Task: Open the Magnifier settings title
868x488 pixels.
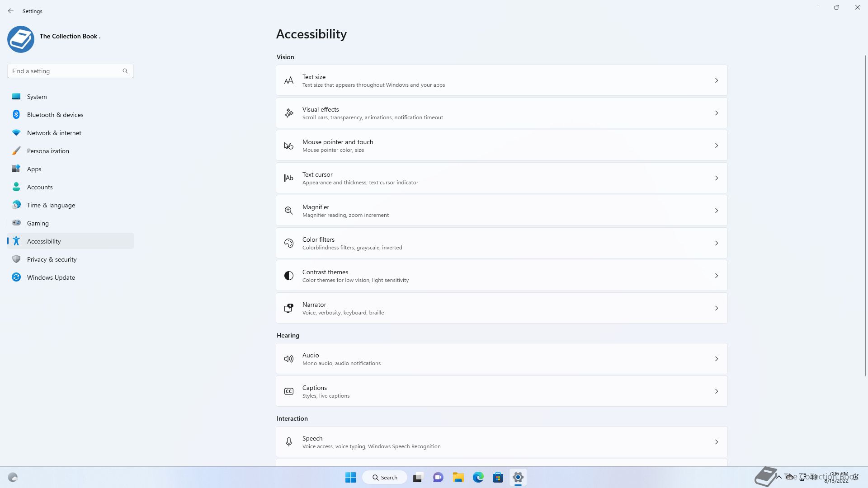Action: [316, 207]
